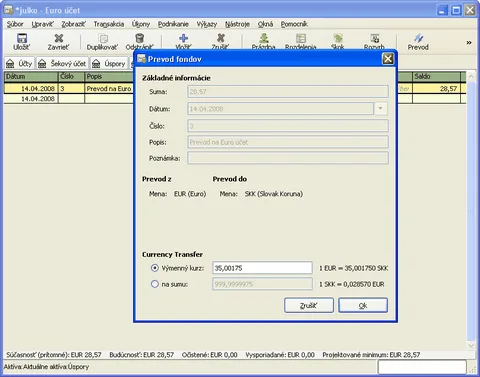Screen dimensions: 480x377
Task: Maximize the main Euro účet window
Action: coord(456,10)
